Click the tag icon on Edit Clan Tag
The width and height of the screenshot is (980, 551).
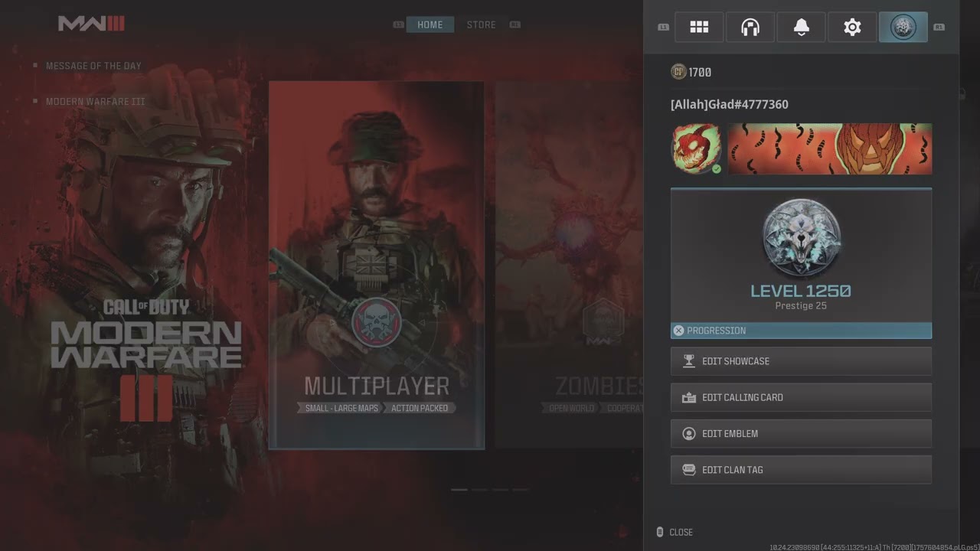click(688, 470)
